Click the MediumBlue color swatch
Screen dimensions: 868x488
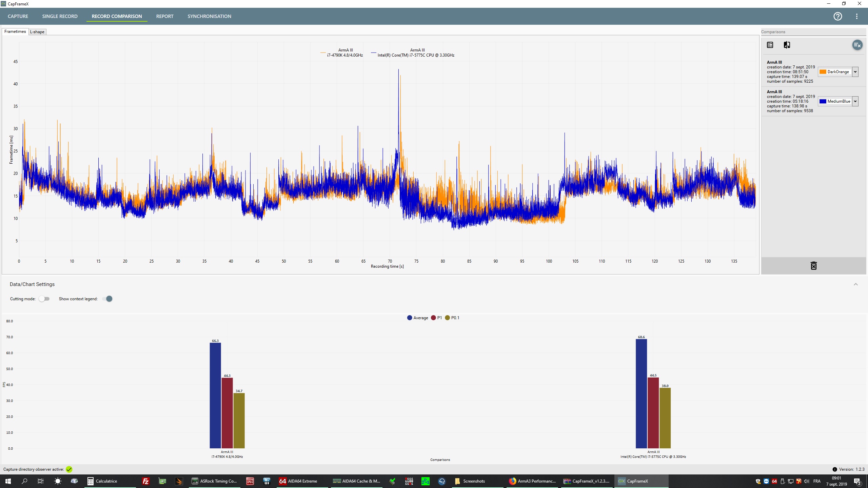pyautogui.click(x=823, y=101)
